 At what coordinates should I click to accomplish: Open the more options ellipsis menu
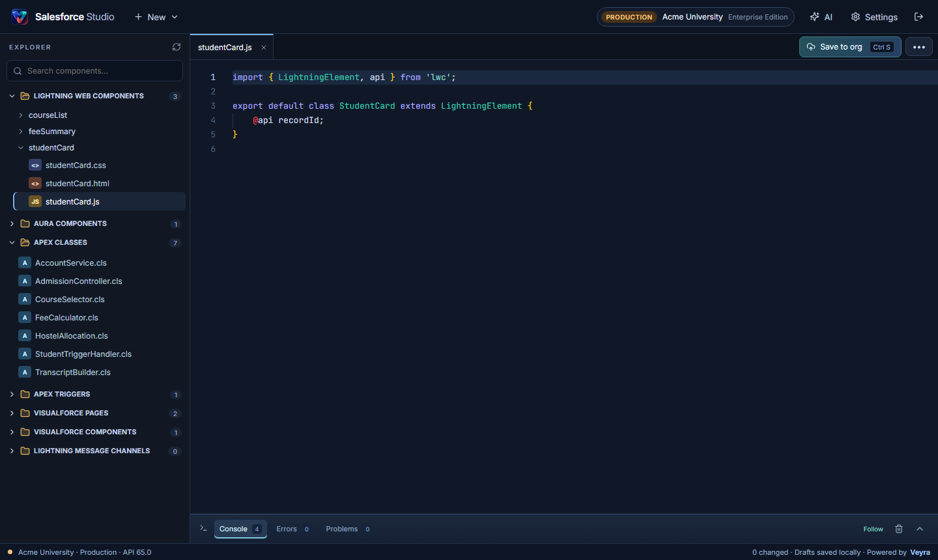tap(919, 47)
